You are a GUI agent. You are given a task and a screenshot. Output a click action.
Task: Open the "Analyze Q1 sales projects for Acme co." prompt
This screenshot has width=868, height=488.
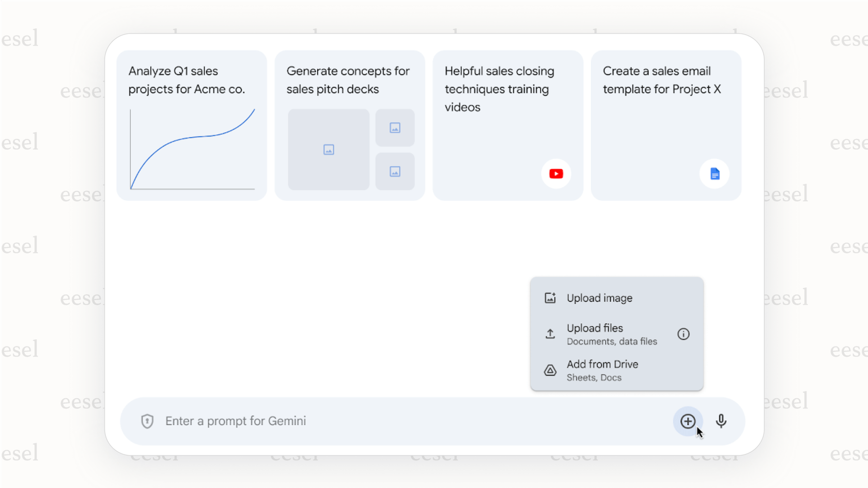click(192, 125)
